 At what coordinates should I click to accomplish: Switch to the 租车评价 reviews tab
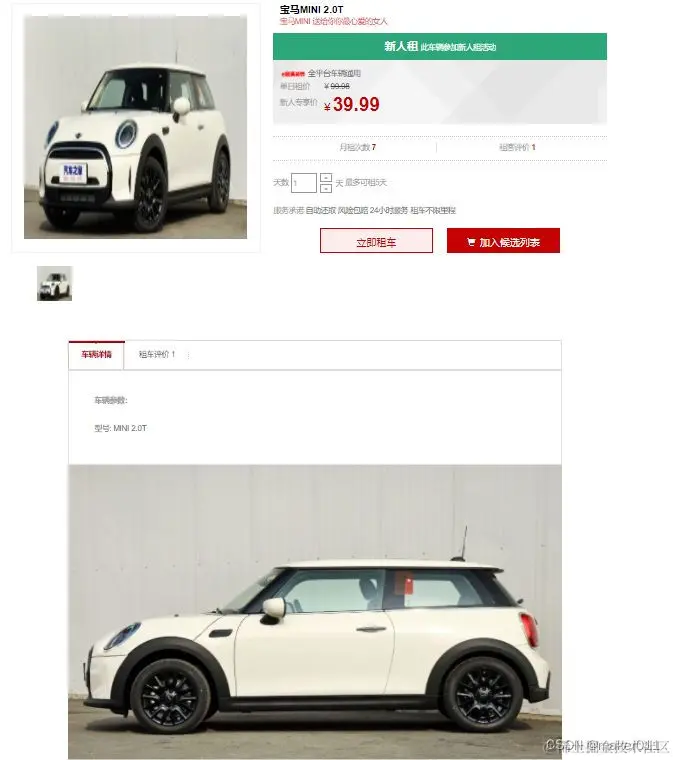pos(157,355)
